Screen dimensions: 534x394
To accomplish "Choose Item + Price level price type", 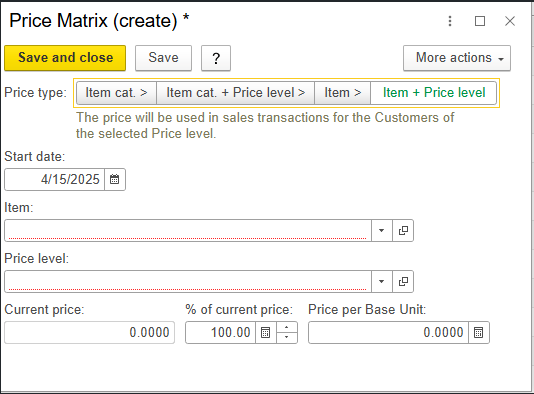I will 434,93.
